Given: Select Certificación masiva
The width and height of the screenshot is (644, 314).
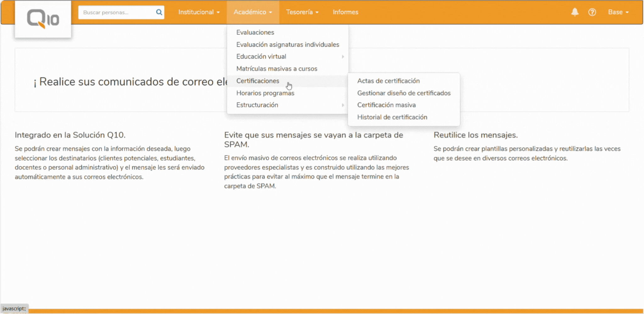Looking at the screenshot, I should coord(386,105).
